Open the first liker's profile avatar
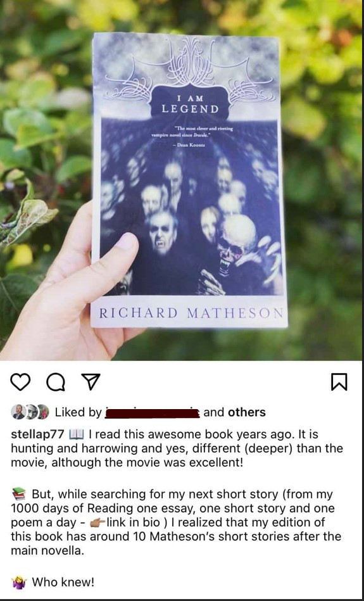The image size is (364, 601). (x=18, y=412)
